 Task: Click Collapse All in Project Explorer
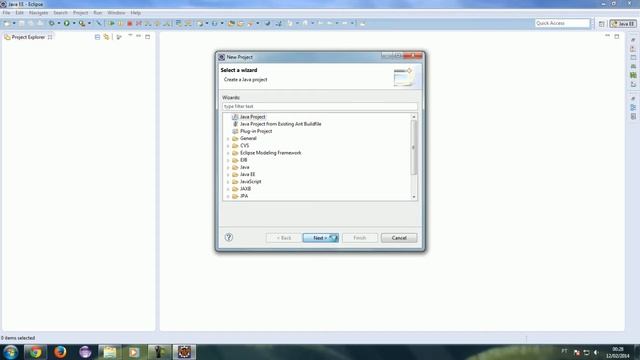pyautogui.click(x=97, y=37)
